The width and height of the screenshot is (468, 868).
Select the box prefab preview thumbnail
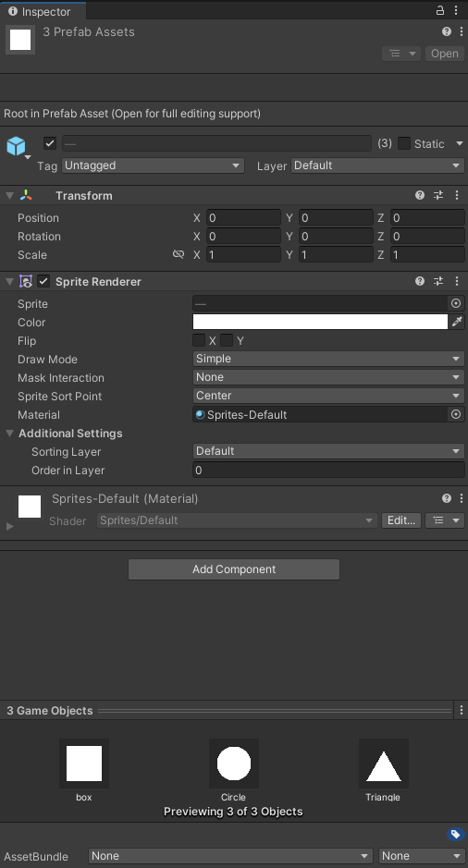coord(84,764)
